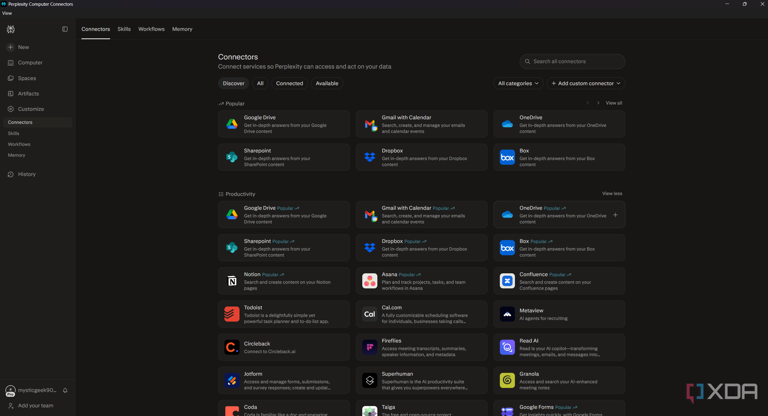
Task: Click View all in Popular section
Action: pyautogui.click(x=614, y=103)
